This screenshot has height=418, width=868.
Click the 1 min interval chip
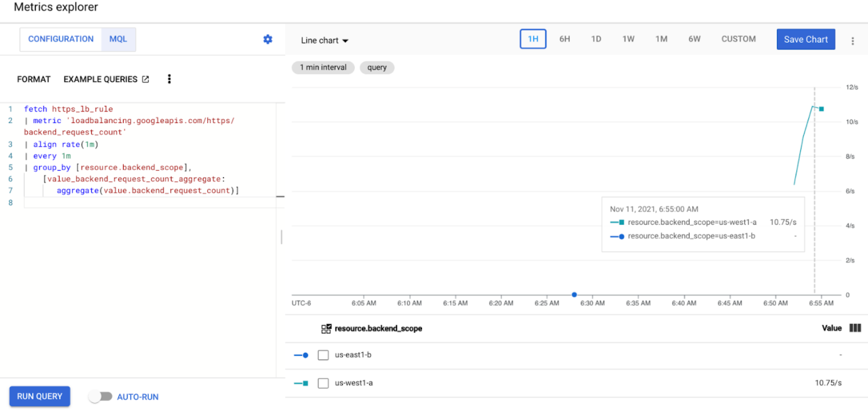click(x=323, y=67)
